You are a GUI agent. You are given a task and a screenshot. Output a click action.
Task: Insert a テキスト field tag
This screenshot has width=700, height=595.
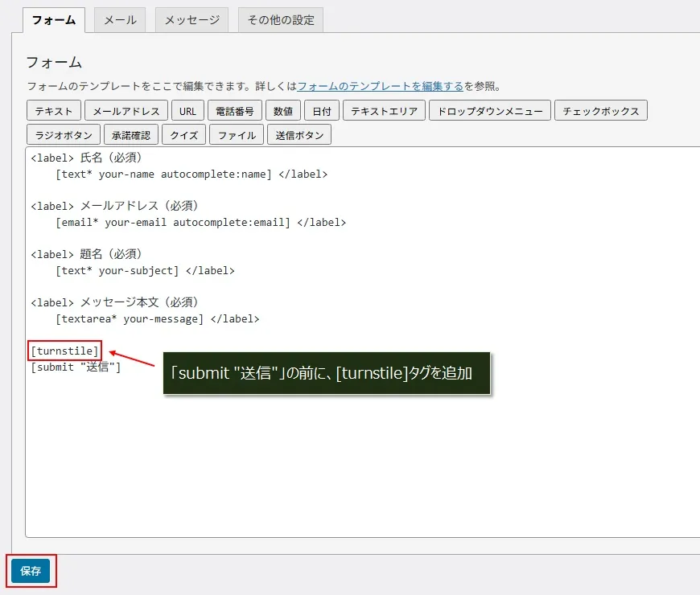[54, 111]
